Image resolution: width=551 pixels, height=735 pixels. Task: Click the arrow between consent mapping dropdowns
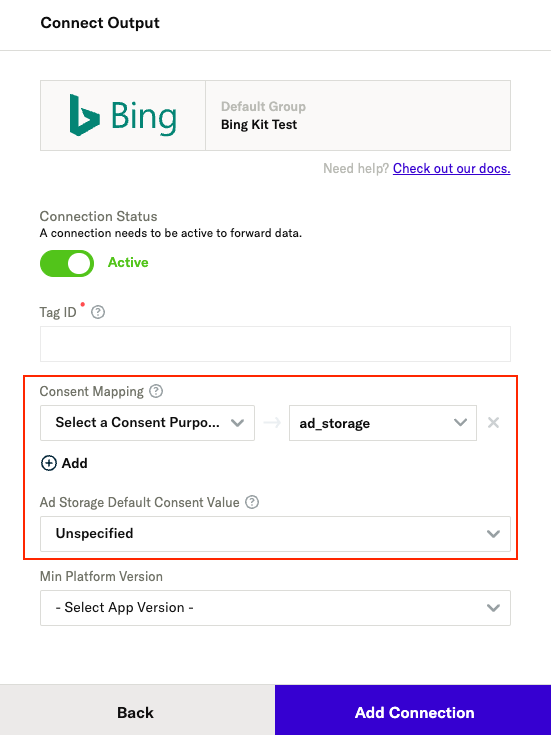(272, 423)
